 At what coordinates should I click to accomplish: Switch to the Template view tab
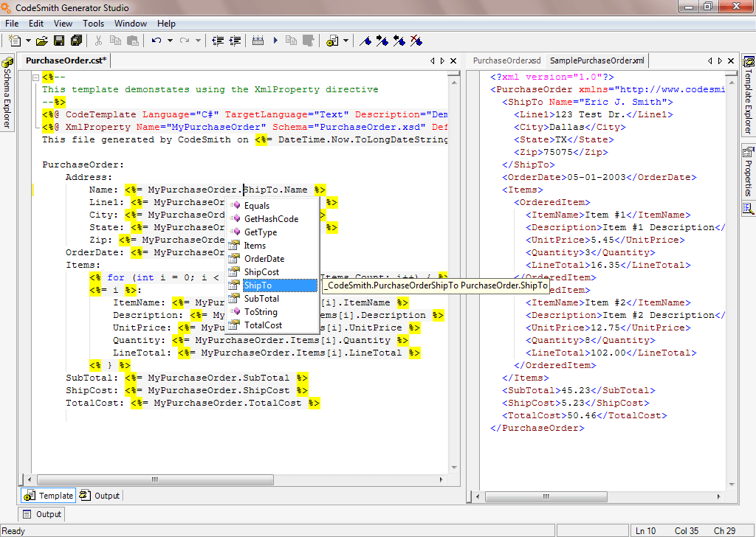point(48,496)
